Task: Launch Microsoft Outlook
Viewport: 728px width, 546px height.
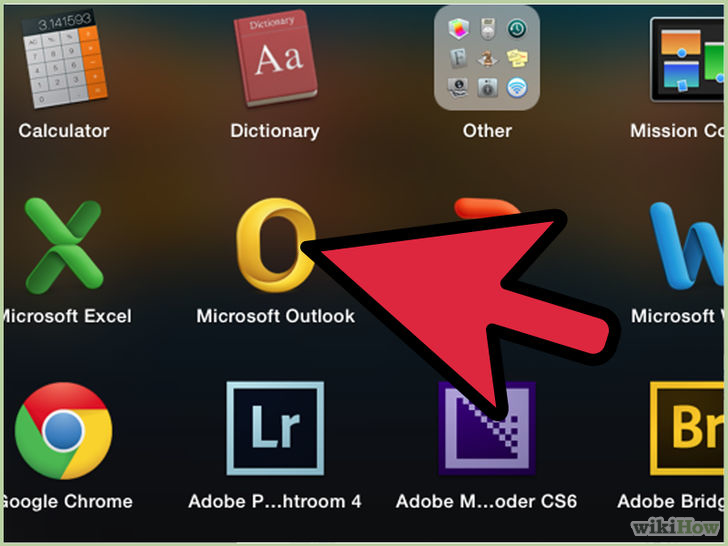Action: coord(276,245)
